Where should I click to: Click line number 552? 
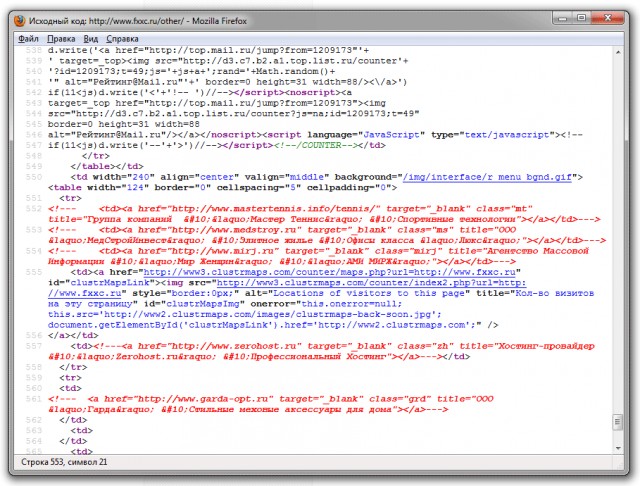point(34,209)
